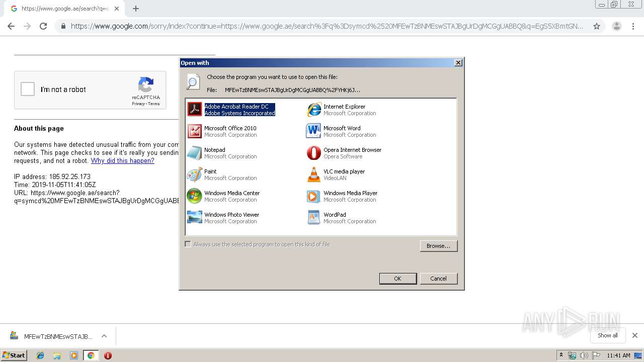Viewport: 644px width, 362px height.
Task: Open the Why did this happen link
Action: coord(123,161)
